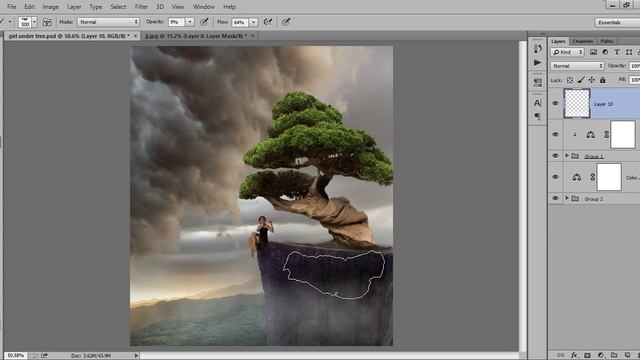Screen dimensions: 640x360
Task: Toggle pressure for opacity icon
Action: pos(204,22)
